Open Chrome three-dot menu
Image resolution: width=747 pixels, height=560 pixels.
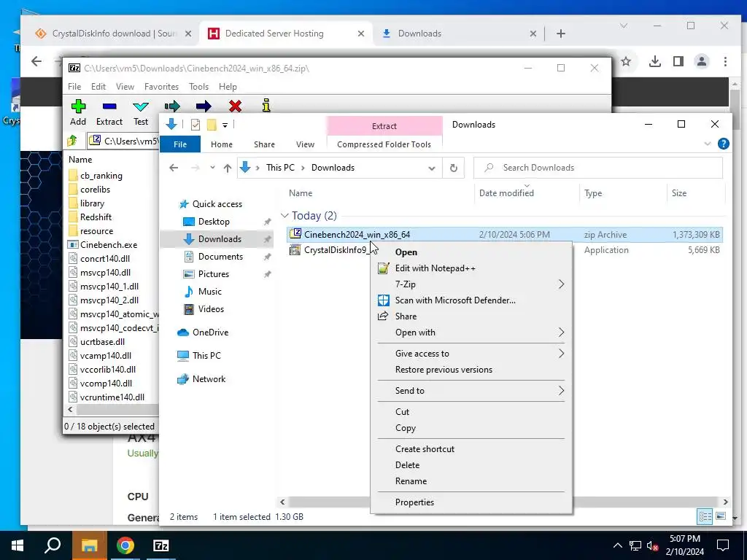(725, 61)
